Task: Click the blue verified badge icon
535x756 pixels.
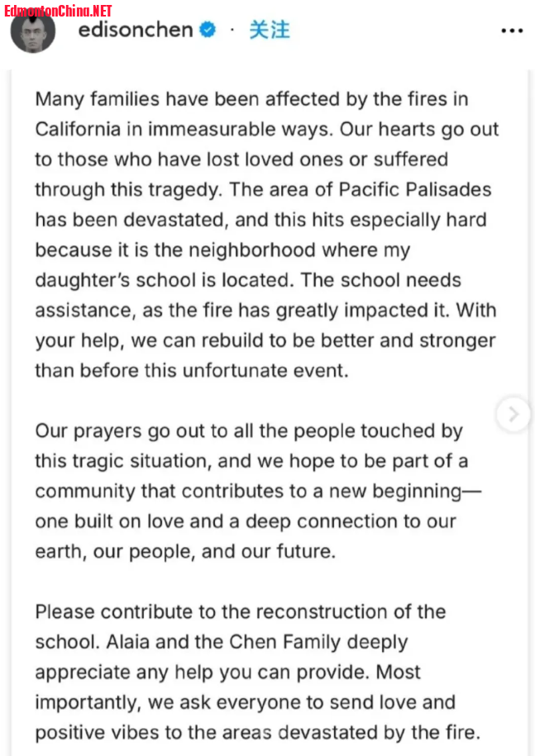Action: 208,30
